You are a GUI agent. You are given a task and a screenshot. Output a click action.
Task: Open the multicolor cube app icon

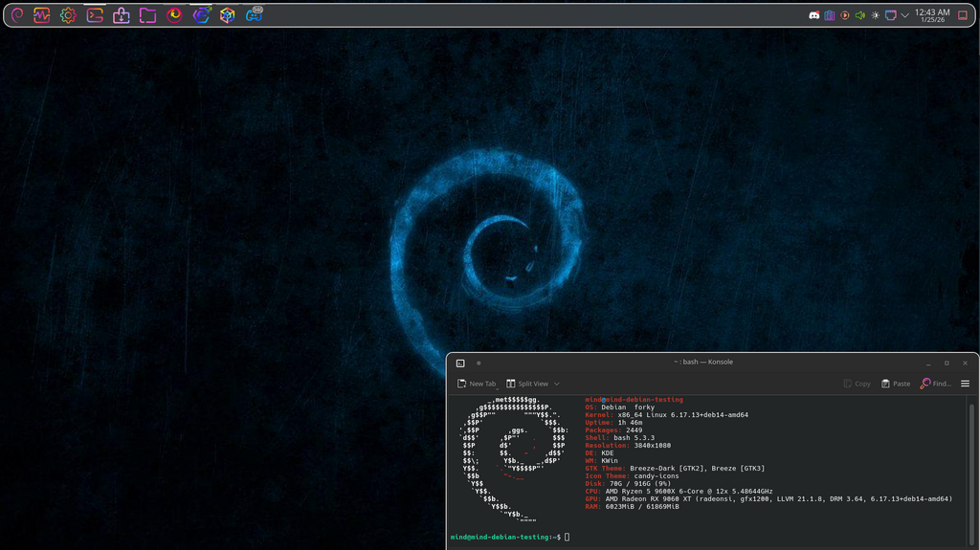point(228,15)
